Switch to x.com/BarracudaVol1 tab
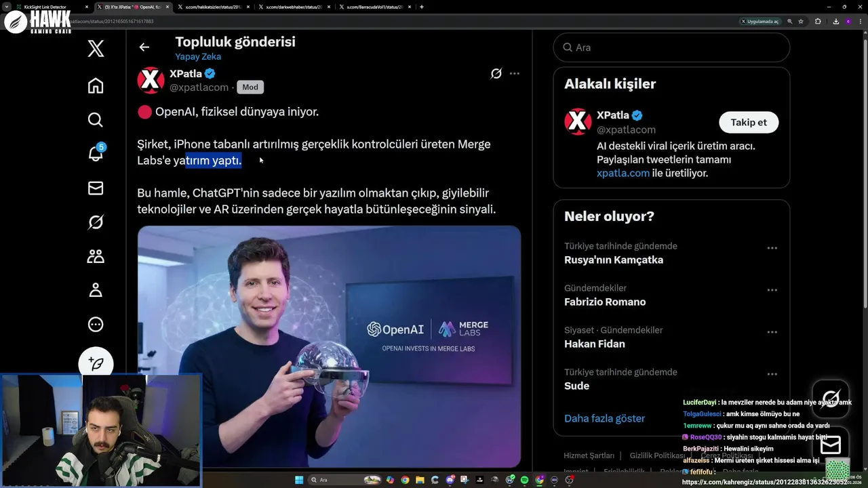868x488 pixels. point(374,7)
